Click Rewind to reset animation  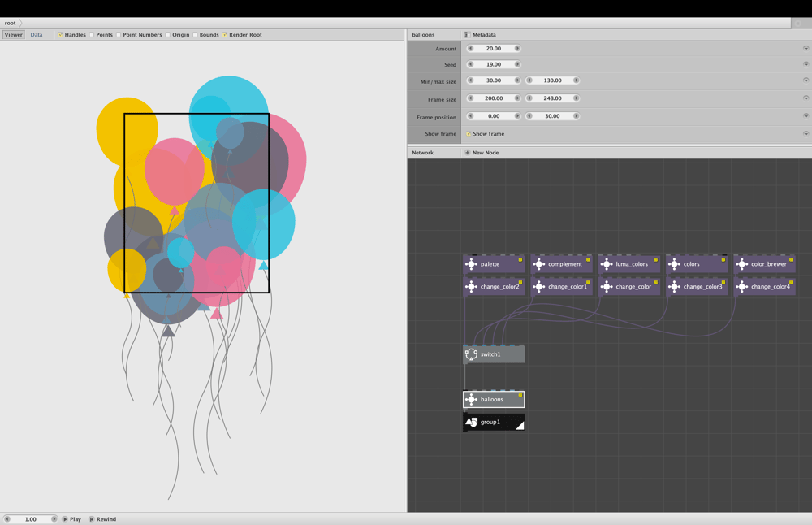point(102,519)
